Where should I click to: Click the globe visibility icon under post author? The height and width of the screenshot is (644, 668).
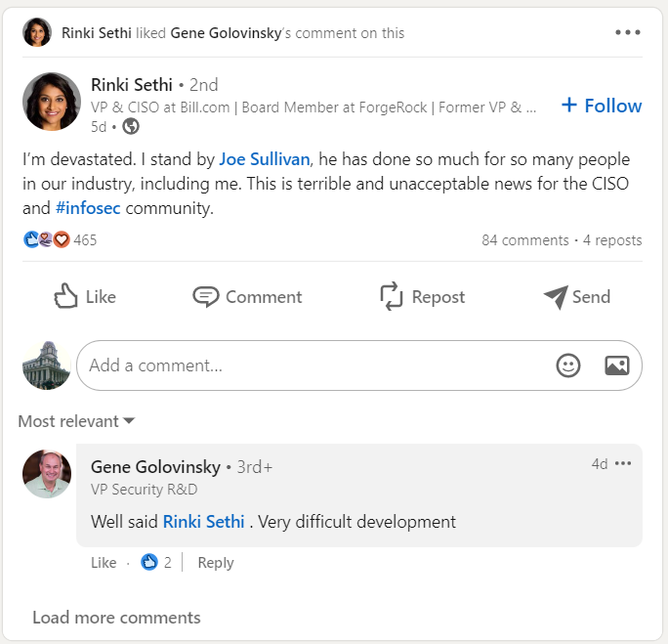(x=131, y=126)
